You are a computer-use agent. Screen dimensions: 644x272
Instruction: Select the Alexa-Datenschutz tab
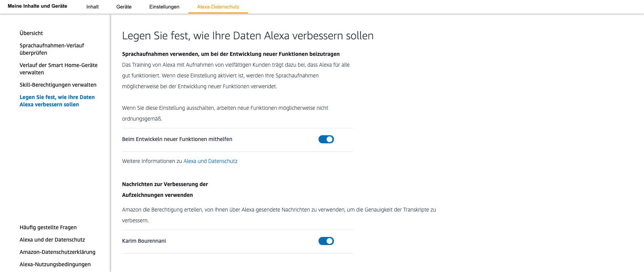point(218,7)
